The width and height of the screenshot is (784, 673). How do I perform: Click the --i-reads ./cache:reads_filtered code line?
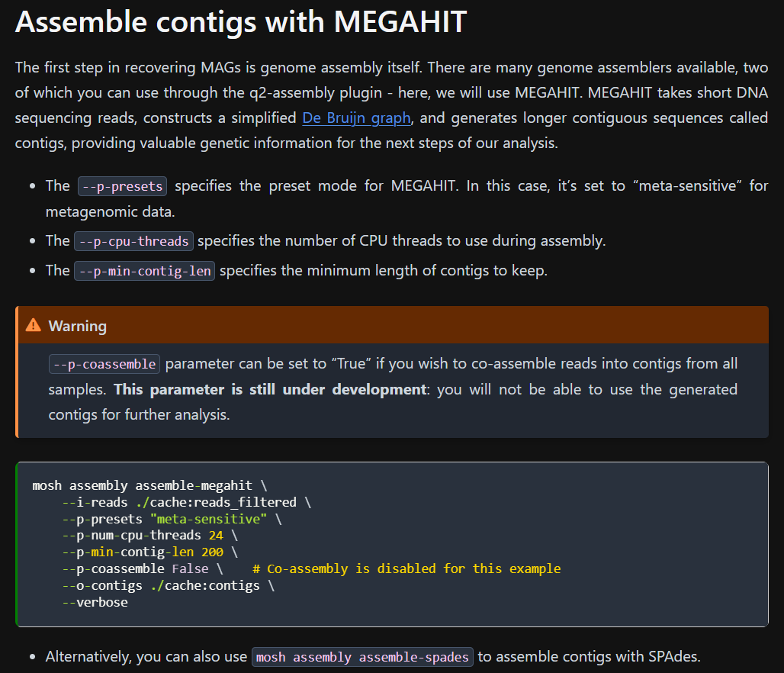pyautogui.click(x=184, y=502)
